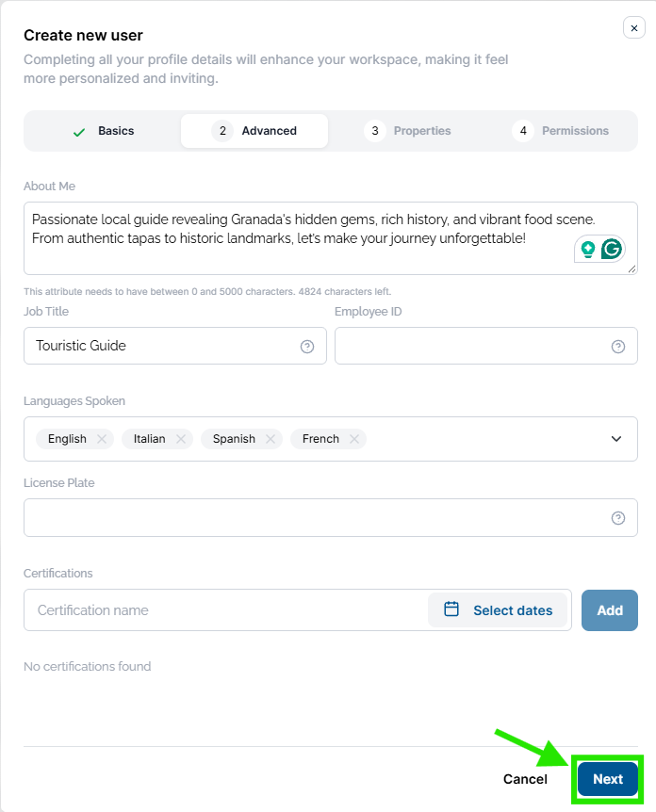Close the Create new user dialog
The width and height of the screenshot is (656, 812).
point(633,28)
